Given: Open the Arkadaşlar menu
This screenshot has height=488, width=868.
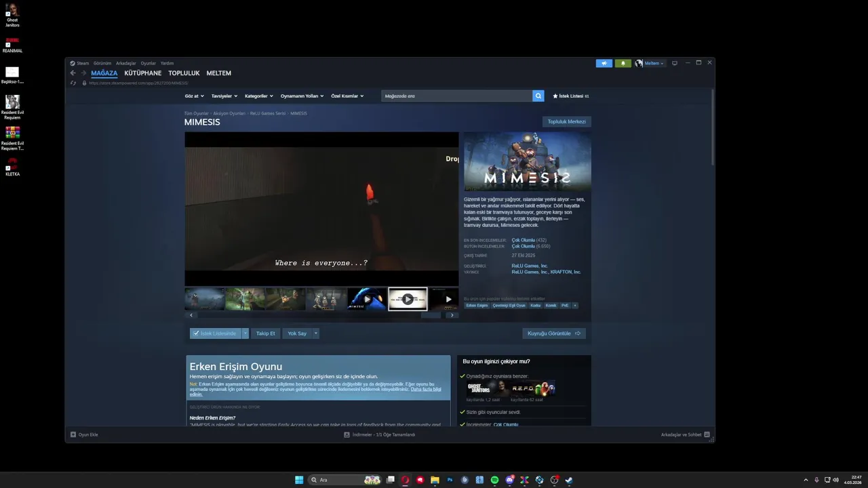Looking at the screenshot, I should [x=125, y=63].
